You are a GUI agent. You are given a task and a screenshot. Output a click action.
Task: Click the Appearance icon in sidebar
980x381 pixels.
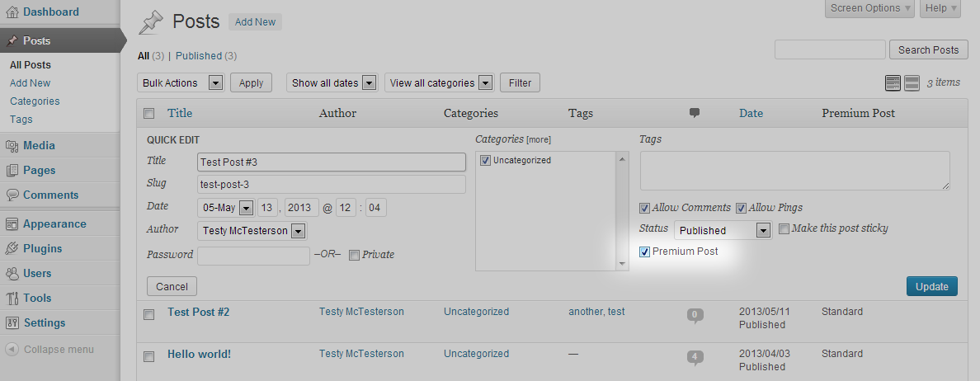12,224
